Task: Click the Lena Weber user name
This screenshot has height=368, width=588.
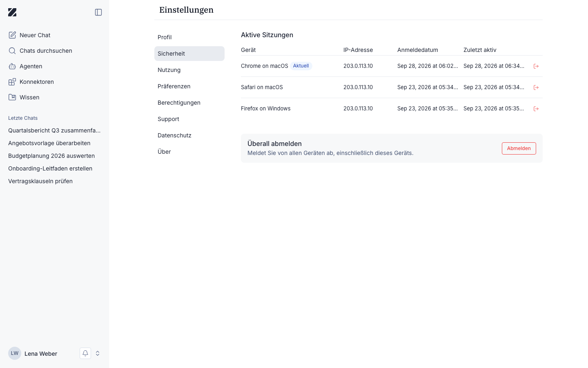Action: [x=41, y=354]
